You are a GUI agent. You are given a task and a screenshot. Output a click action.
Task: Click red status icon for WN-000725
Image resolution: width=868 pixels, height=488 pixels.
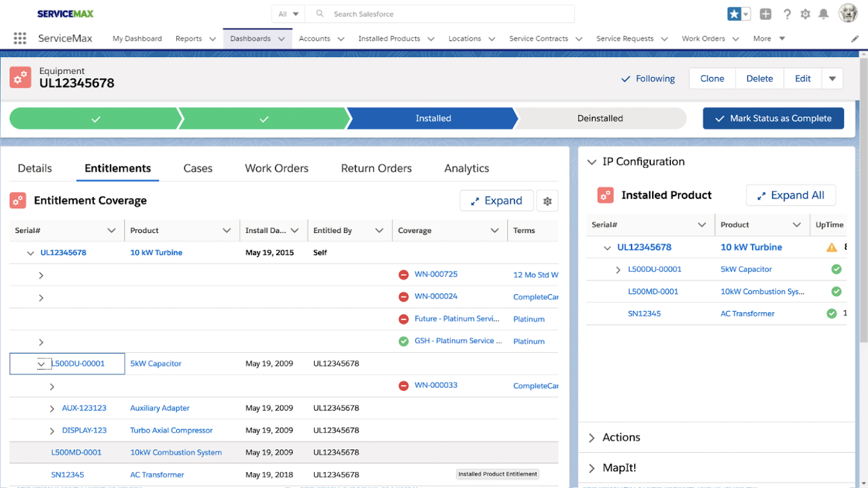point(404,275)
